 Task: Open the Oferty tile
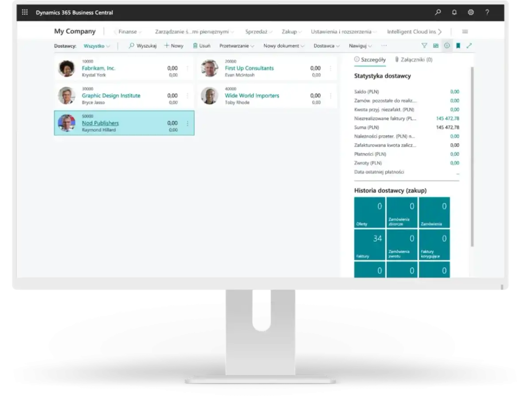370,212
